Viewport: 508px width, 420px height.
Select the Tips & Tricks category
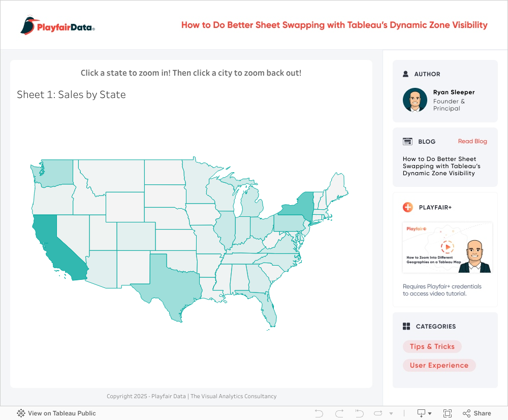click(x=432, y=346)
